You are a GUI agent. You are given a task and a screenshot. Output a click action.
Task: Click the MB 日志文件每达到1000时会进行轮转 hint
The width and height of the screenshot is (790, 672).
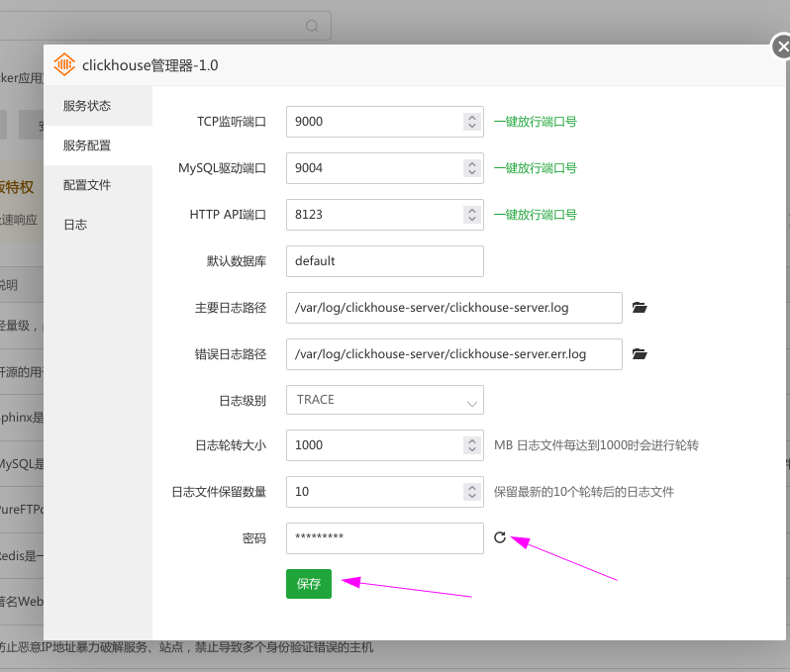pos(596,445)
